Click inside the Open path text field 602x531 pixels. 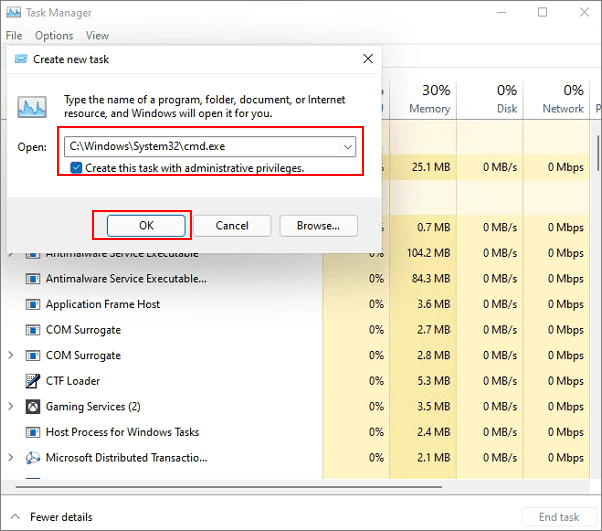click(200, 147)
